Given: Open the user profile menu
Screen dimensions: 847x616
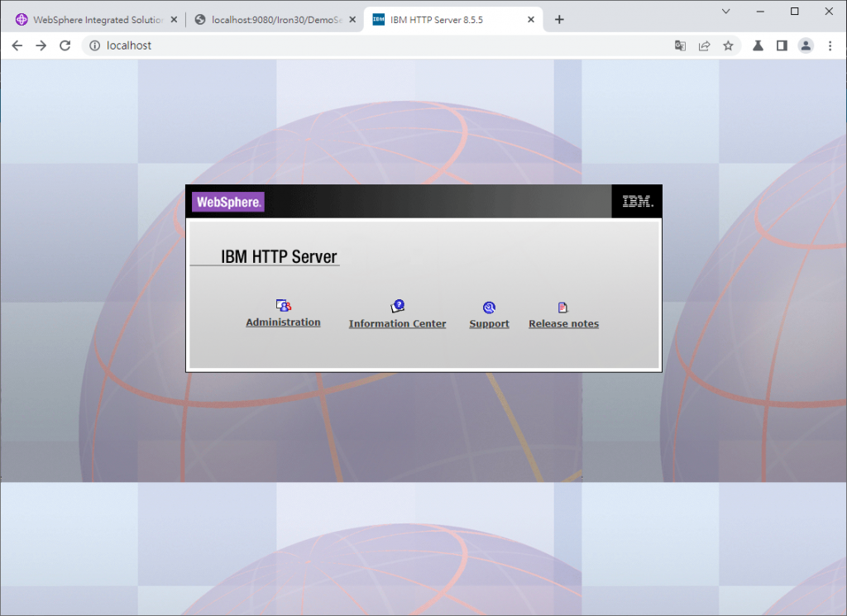Looking at the screenshot, I should (x=806, y=45).
